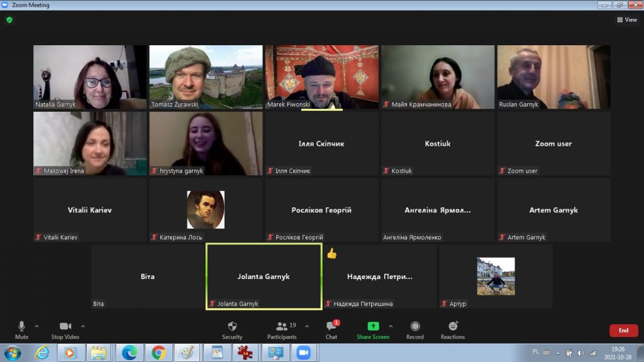
Task: Click Катерина Лось's portrait profile picture
Action: 206,209
